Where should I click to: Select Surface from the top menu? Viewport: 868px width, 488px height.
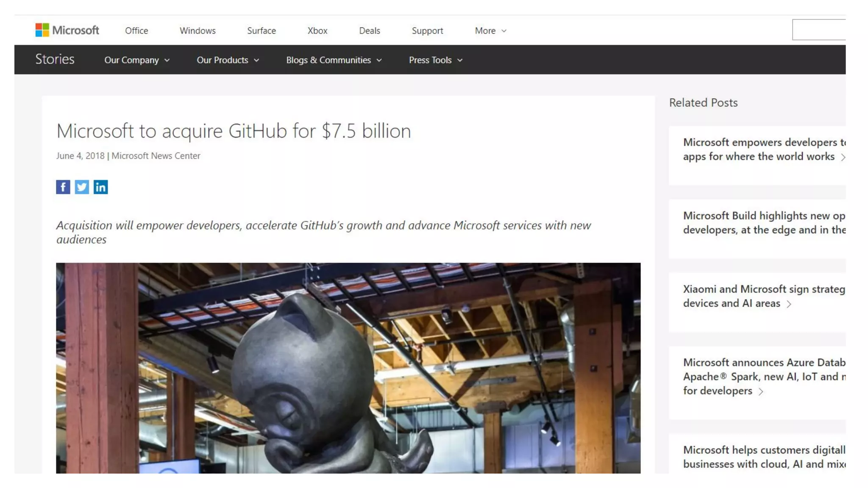tap(261, 30)
